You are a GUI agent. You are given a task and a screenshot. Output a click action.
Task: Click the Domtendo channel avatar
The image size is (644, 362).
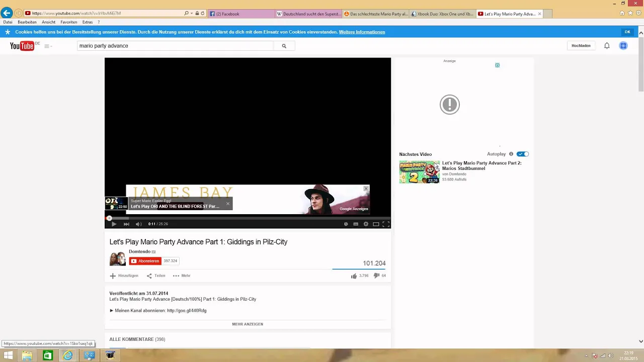coord(118,258)
